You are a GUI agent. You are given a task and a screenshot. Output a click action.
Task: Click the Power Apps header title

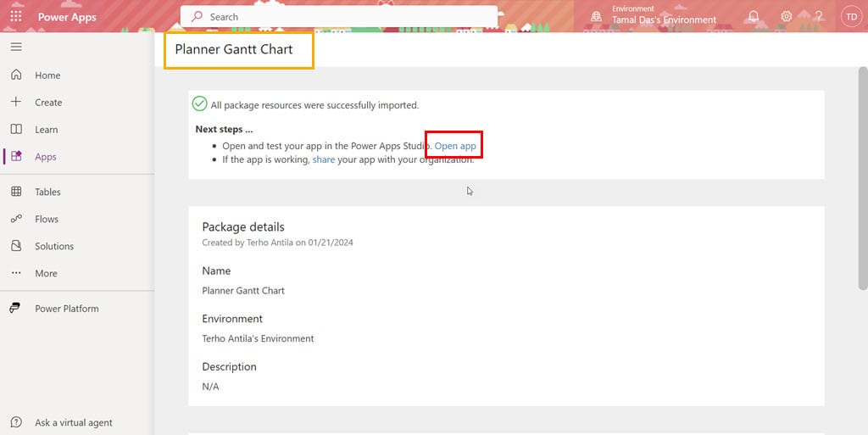67,17
